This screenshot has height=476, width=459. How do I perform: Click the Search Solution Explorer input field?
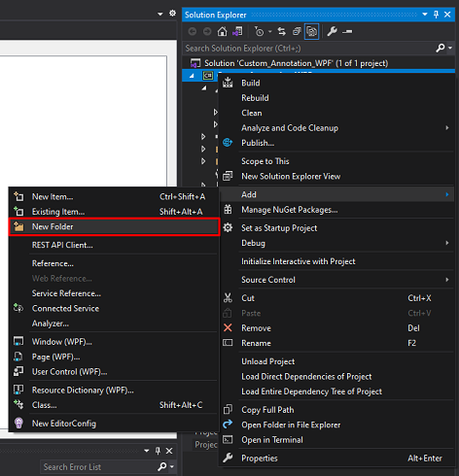pyautogui.click(x=309, y=49)
